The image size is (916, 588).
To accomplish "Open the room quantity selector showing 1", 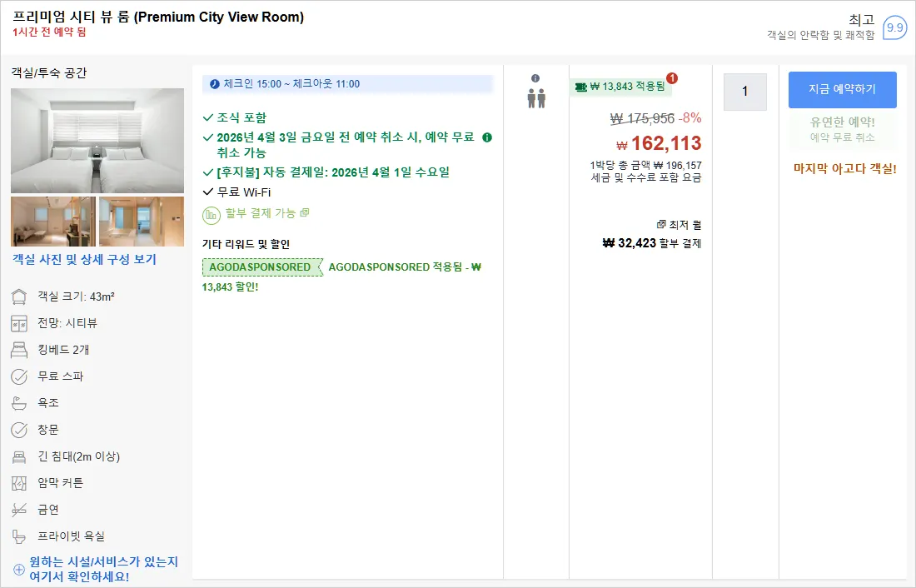I will pos(744,92).
